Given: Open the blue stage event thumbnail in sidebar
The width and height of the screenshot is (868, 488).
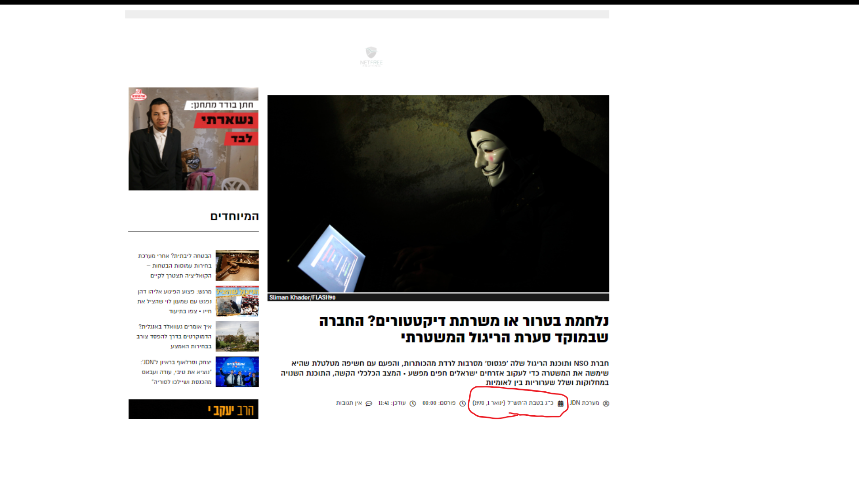Looking at the screenshot, I should [x=237, y=372].
